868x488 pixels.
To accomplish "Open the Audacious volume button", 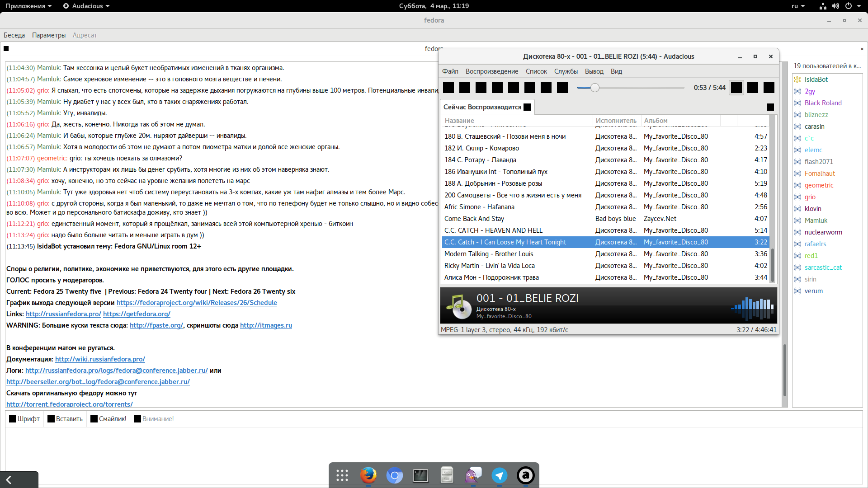I will [x=769, y=88].
